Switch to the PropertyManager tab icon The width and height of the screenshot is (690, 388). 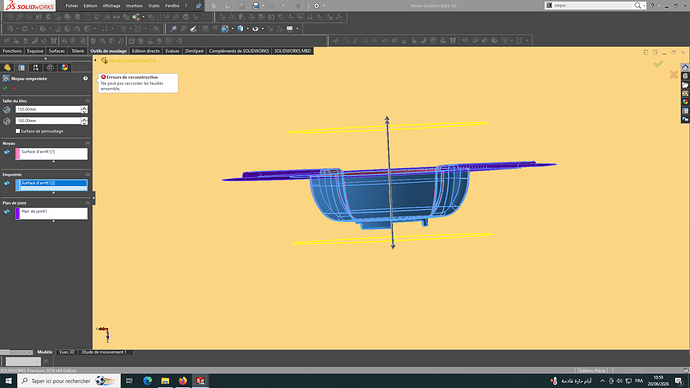click(22, 67)
